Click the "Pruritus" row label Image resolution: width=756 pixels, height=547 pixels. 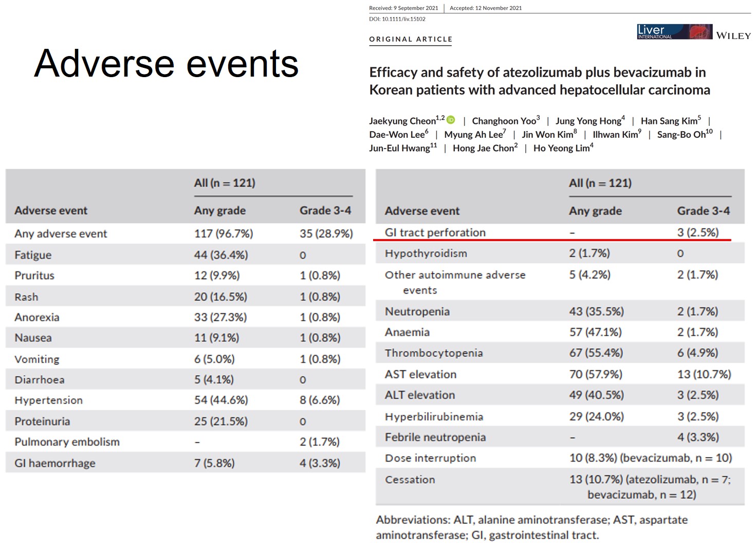pos(34,276)
